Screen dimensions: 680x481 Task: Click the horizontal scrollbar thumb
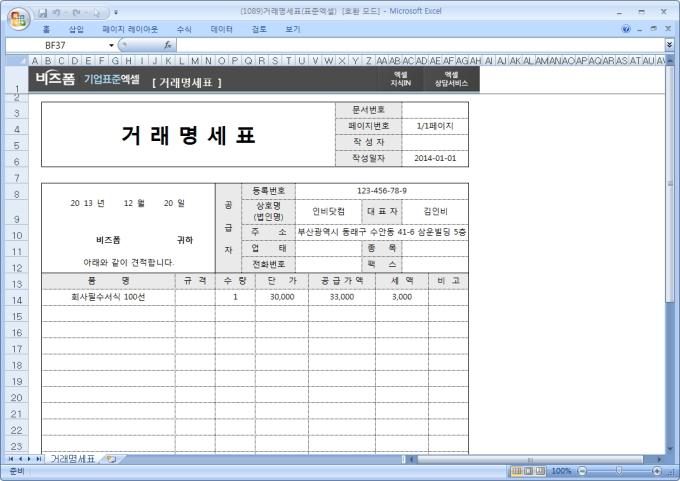click(530, 459)
